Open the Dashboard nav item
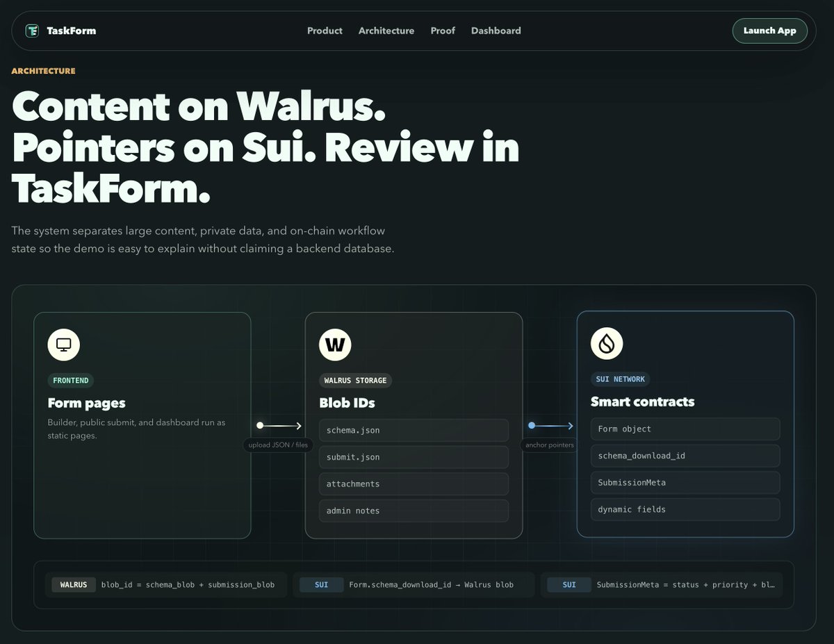Image resolution: width=834 pixels, height=644 pixels. pos(496,31)
